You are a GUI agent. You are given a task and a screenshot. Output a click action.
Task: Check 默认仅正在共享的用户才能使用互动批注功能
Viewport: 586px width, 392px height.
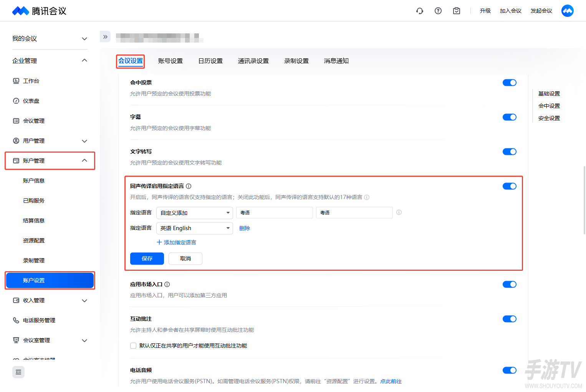click(x=133, y=346)
